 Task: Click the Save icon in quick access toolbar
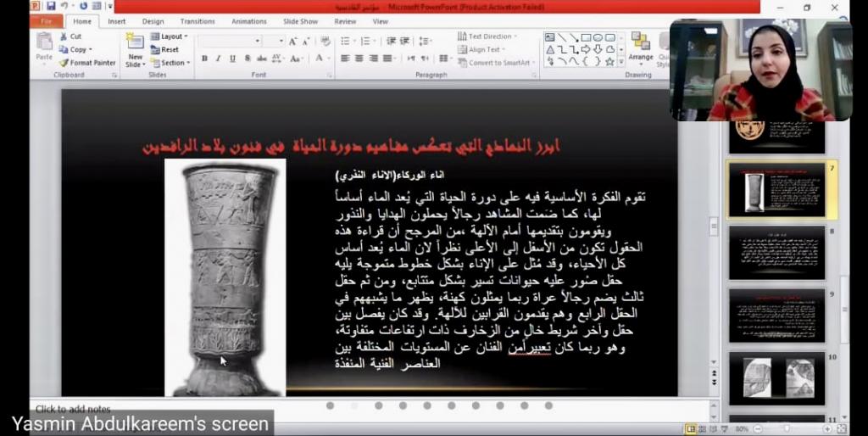tap(51, 6)
